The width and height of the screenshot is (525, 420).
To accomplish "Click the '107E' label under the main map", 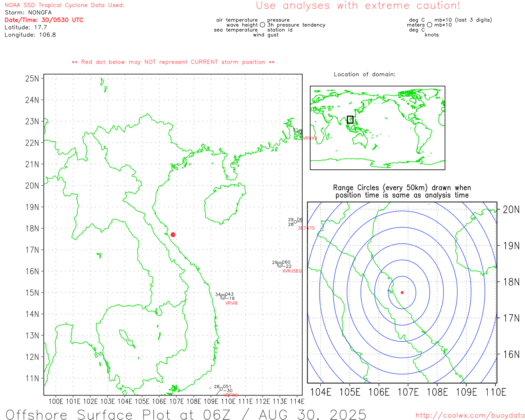I will (x=176, y=402).
